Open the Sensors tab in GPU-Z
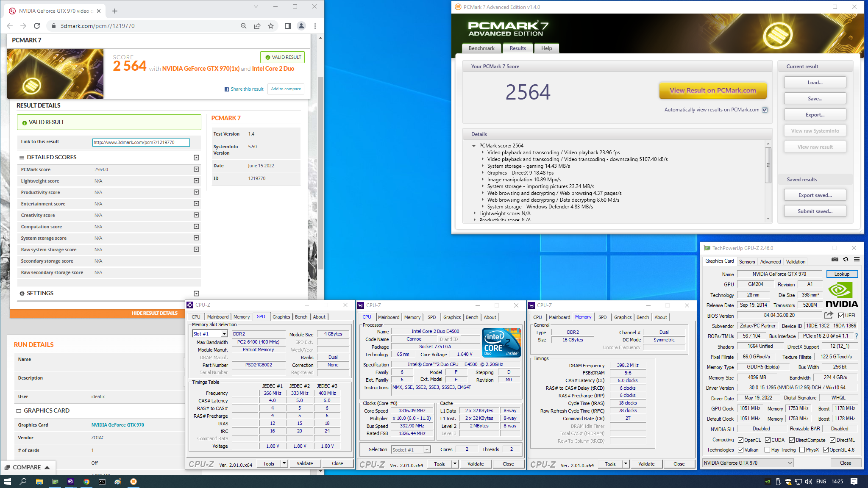Viewport: 868px width, 488px height. click(x=747, y=262)
